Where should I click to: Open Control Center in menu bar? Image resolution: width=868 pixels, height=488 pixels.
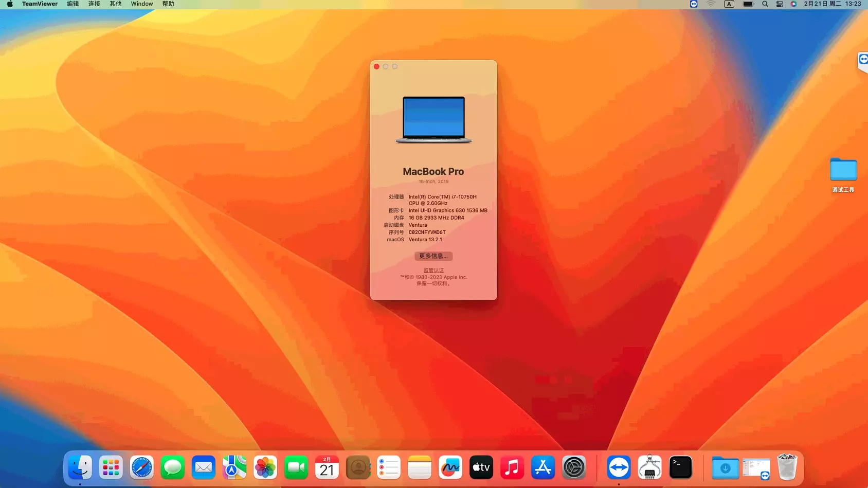click(780, 4)
